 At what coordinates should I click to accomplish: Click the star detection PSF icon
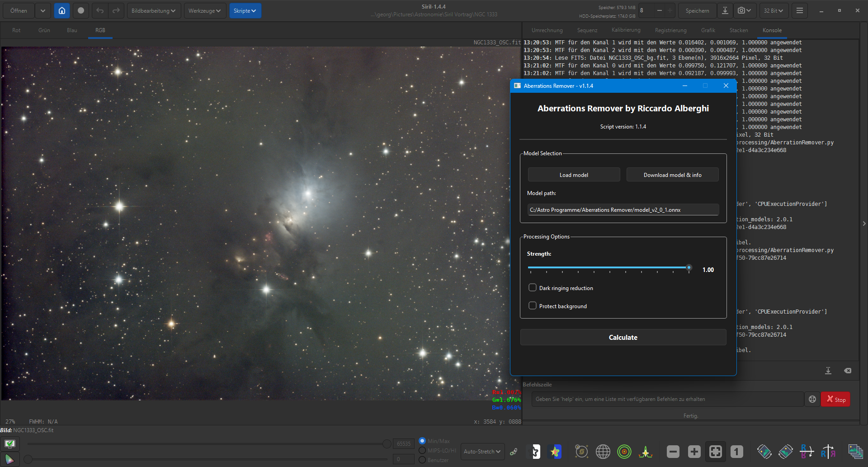click(x=646, y=452)
